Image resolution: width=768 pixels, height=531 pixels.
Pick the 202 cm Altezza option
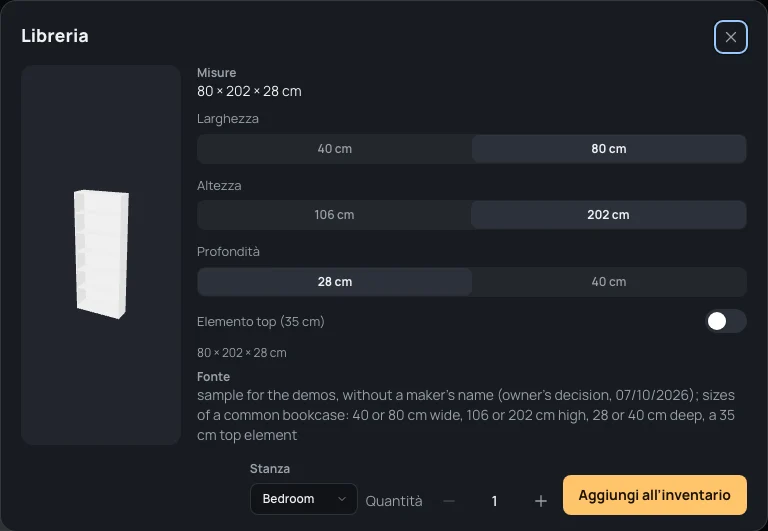[609, 215]
